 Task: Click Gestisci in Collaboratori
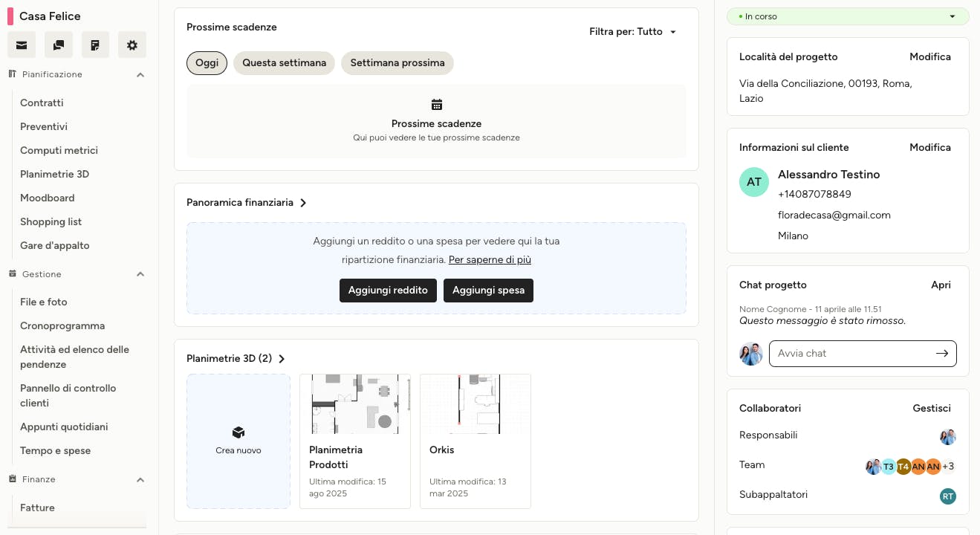click(932, 408)
